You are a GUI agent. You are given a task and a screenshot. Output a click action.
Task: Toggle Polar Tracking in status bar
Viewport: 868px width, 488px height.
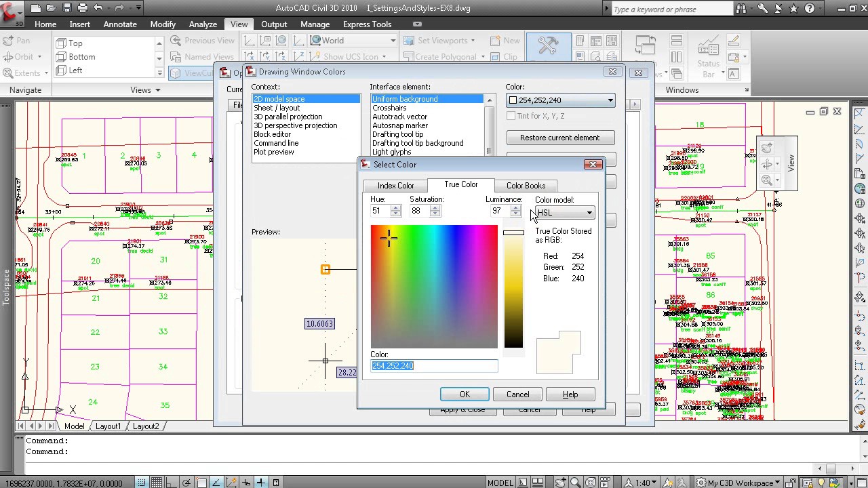186,483
